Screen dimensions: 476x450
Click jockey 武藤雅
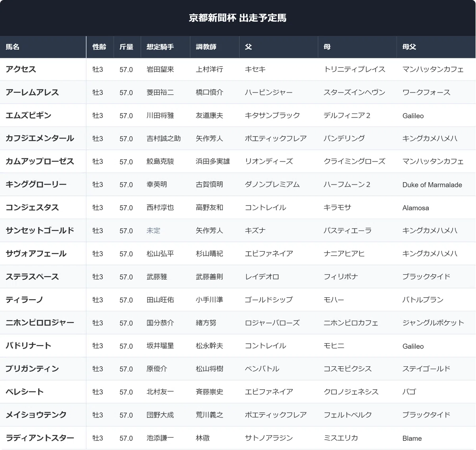click(x=157, y=277)
